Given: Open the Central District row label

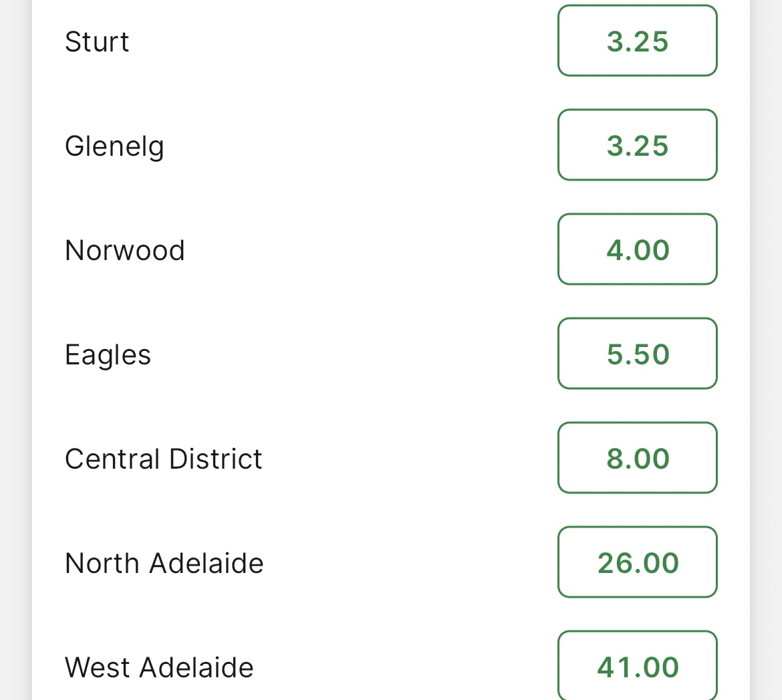Looking at the screenshot, I should coord(163,459).
